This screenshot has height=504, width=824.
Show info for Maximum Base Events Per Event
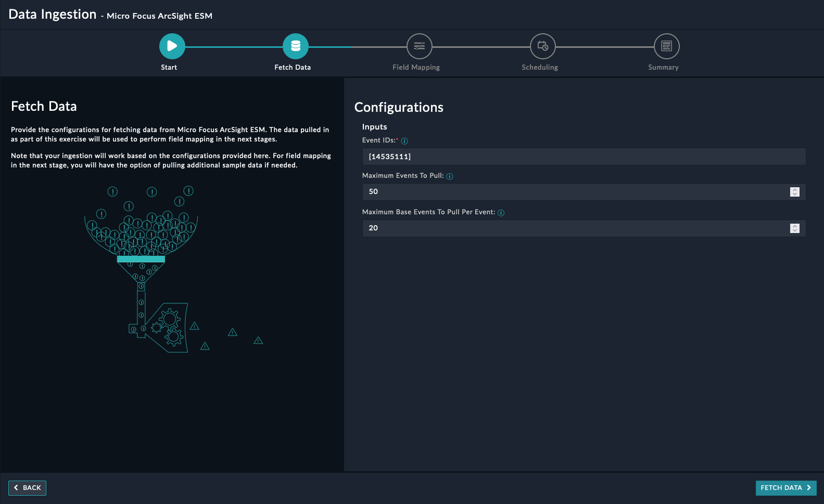point(501,213)
